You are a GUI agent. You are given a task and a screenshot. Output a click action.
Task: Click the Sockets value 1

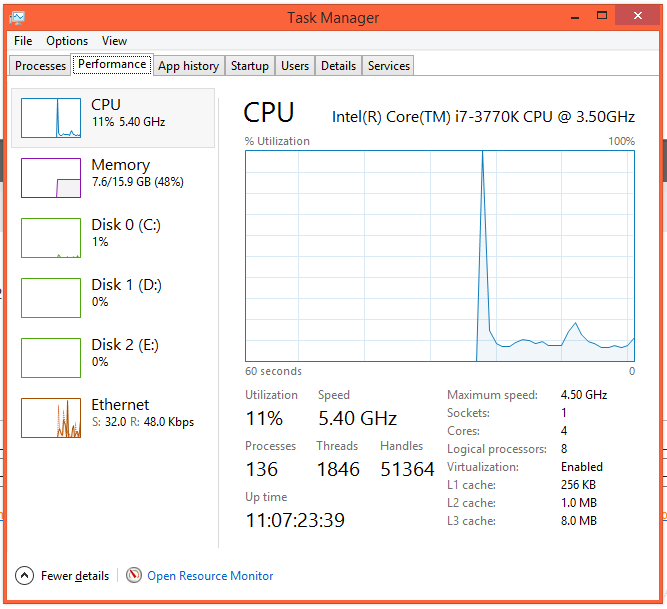click(564, 413)
